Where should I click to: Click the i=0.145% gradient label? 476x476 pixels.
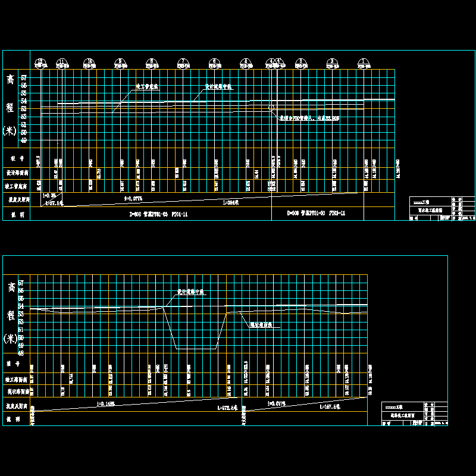[105, 403]
